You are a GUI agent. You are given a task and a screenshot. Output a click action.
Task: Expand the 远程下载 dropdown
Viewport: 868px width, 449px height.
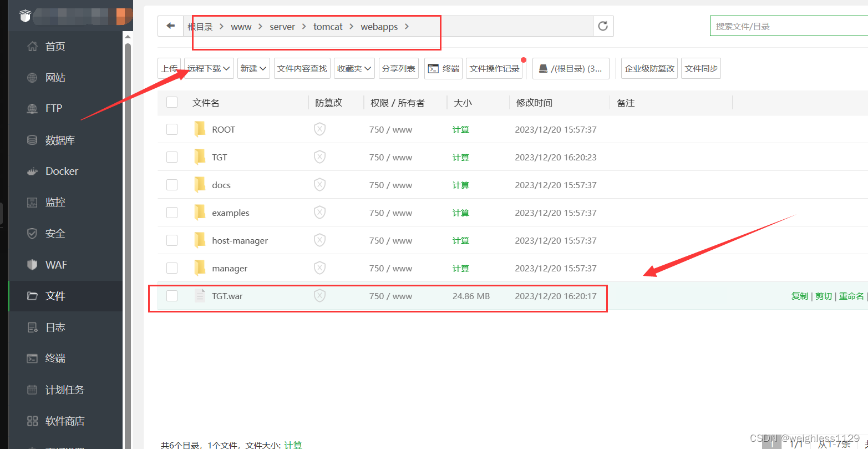click(209, 68)
